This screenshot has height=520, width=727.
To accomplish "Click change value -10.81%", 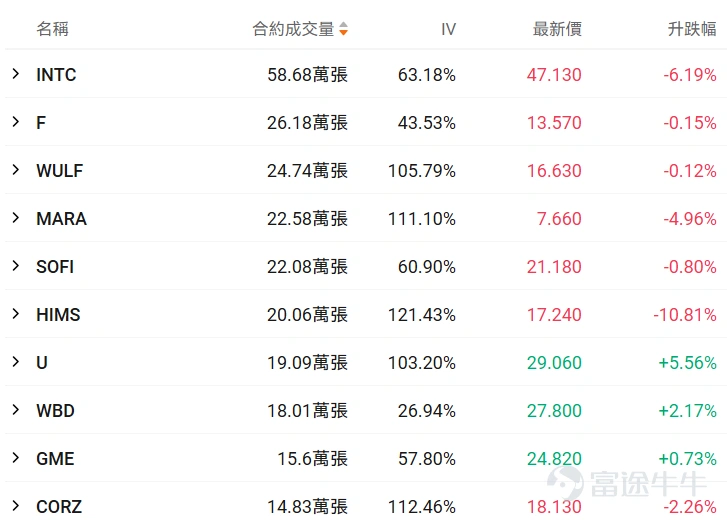I will 685,315.
